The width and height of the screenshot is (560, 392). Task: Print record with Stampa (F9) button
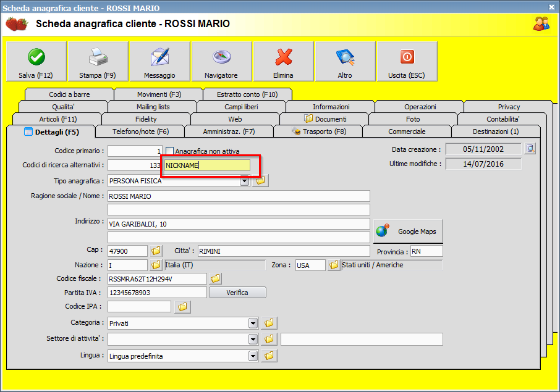click(x=98, y=62)
